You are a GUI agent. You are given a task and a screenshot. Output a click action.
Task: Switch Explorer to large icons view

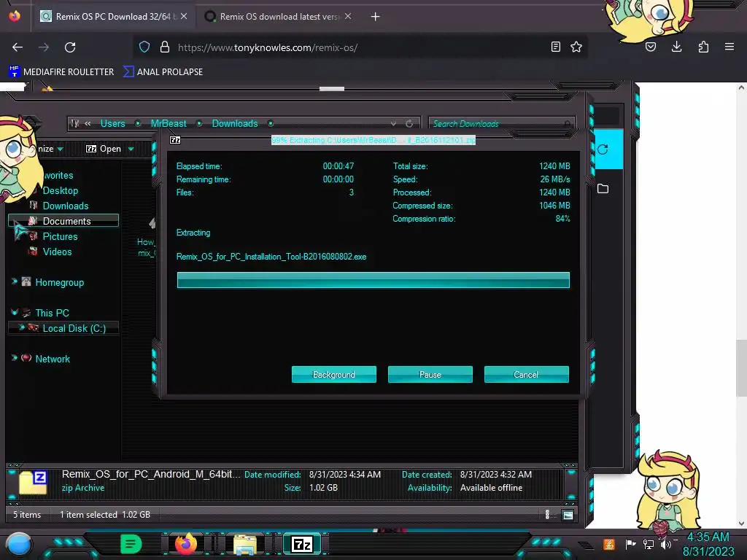[568, 515]
